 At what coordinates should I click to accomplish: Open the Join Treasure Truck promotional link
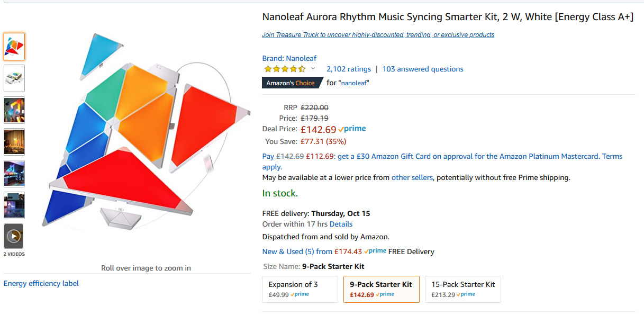[378, 35]
